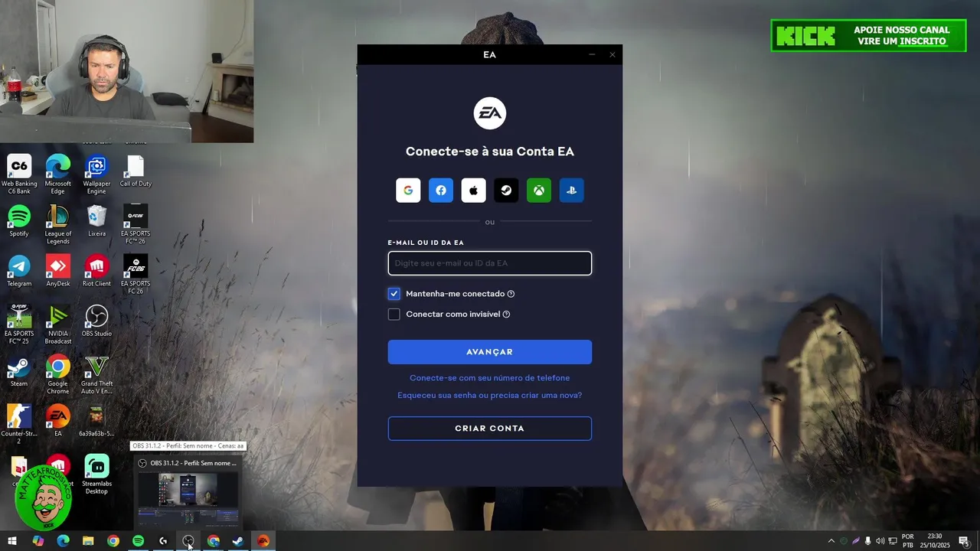Open Steam from the taskbar

[238, 541]
